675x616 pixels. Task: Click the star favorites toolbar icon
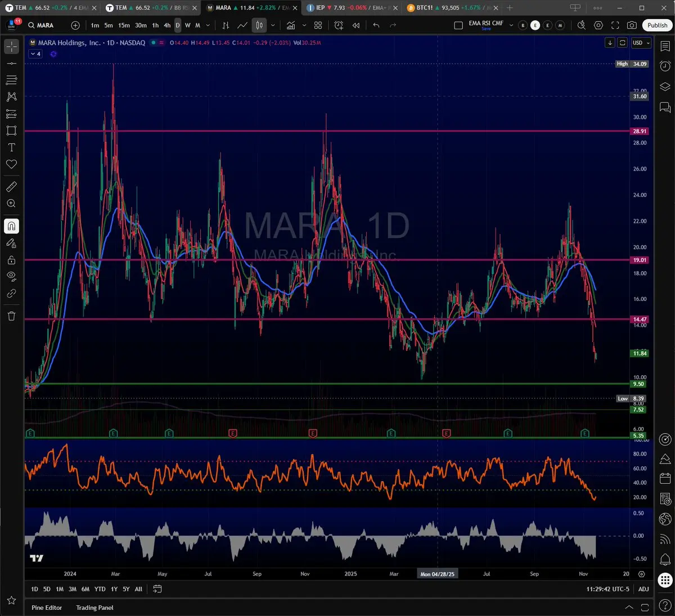11,601
